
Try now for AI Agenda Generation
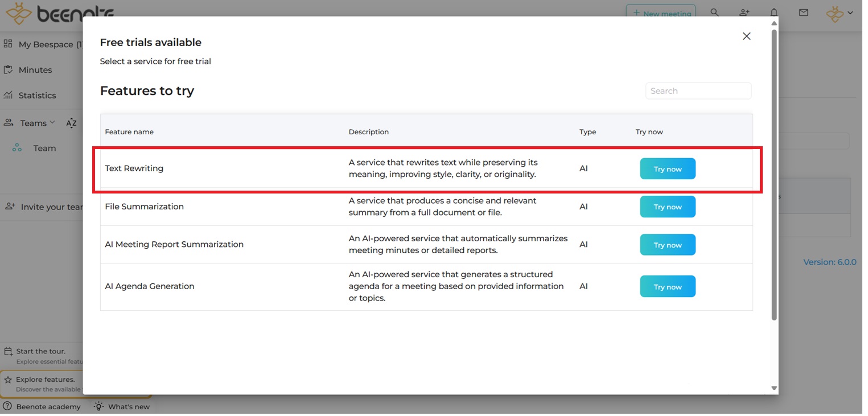tap(667, 287)
